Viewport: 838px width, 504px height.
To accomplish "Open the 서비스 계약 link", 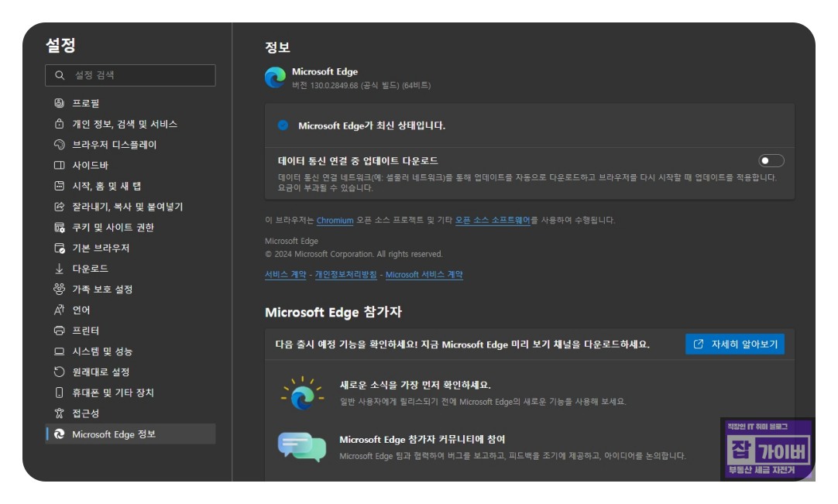I will [285, 274].
